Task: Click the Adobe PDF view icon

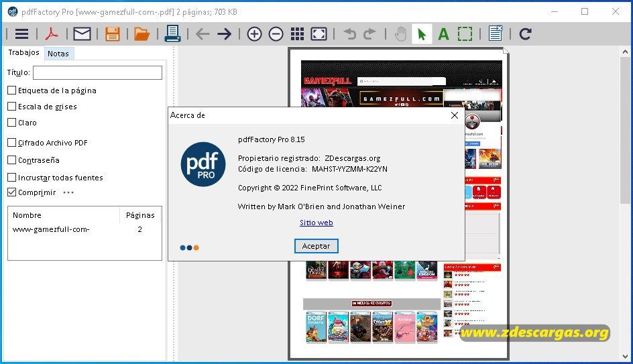Action: coord(52,34)
